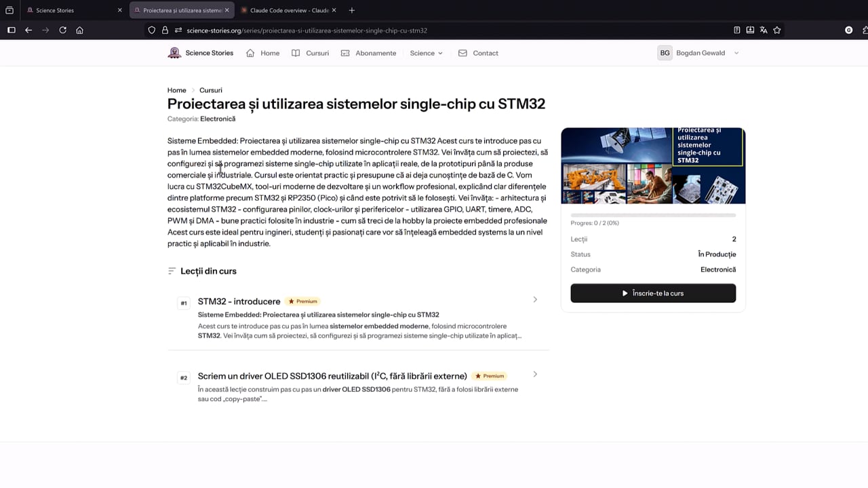Click the BG user avatar
This screenshot has height=488, width=868.
[665, 53]
